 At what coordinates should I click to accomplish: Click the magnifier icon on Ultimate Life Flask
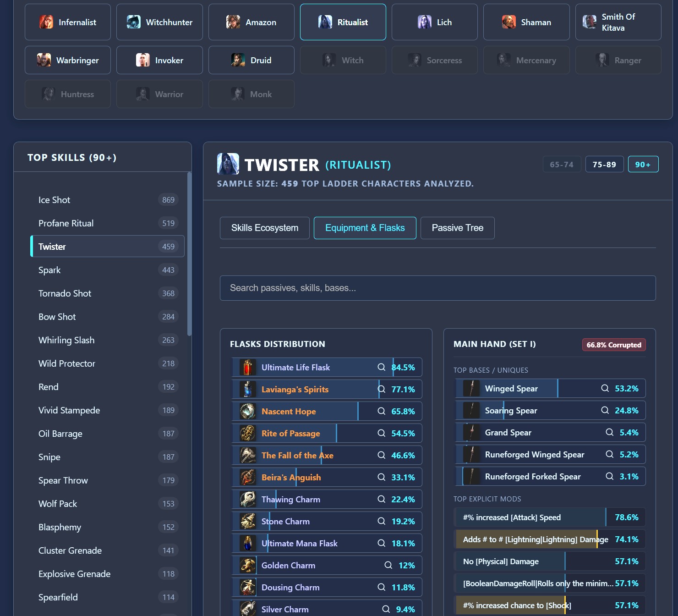coord(381,367)
